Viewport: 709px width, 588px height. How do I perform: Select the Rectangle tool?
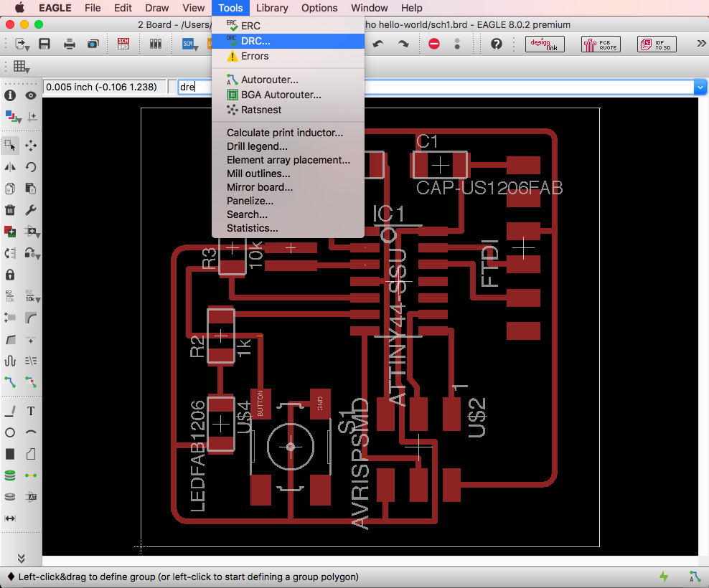(10, 454)
